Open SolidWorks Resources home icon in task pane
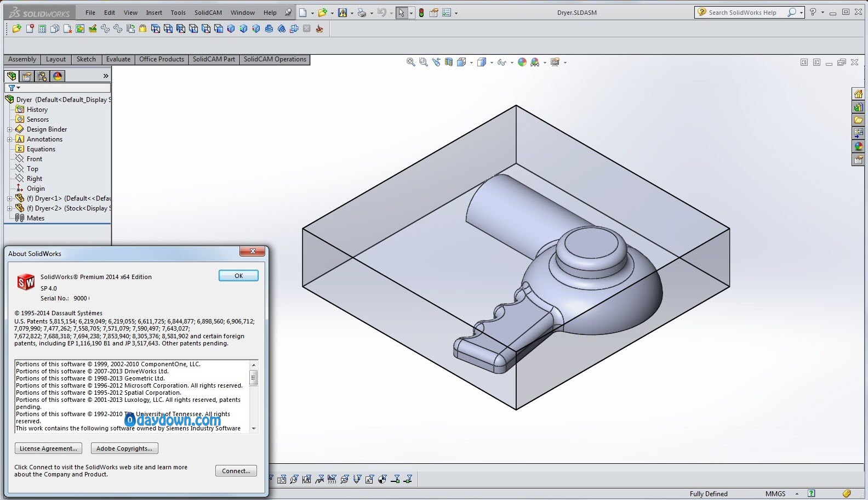Image resolution: width=868 pixels, height=500 pixels. (859, 94)
